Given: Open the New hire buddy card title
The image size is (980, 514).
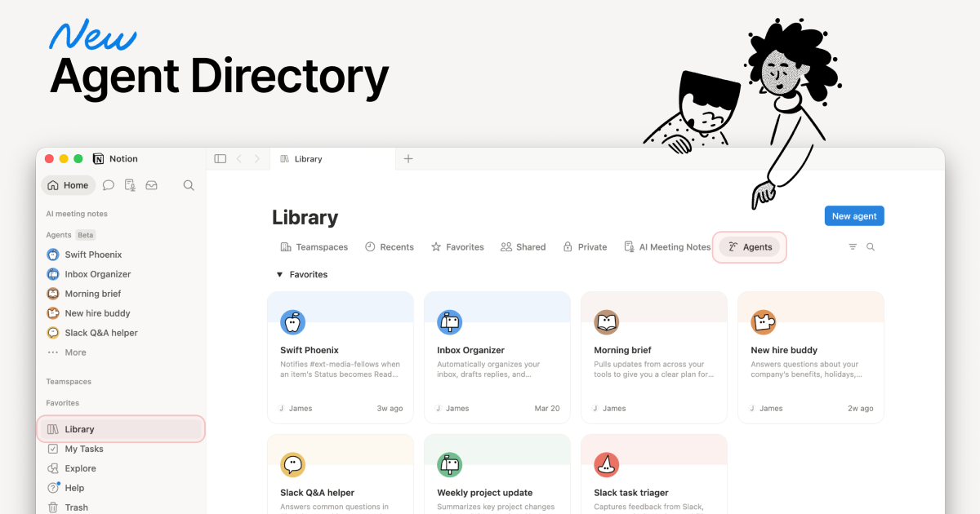Looking at the screenshot, I should coord(784,350).
